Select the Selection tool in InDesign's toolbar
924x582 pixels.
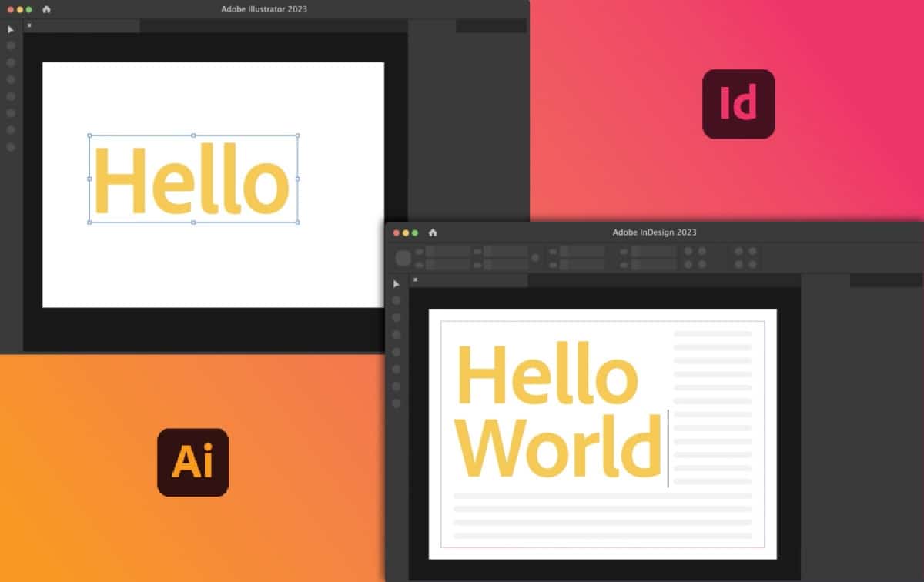coord(395,284)
